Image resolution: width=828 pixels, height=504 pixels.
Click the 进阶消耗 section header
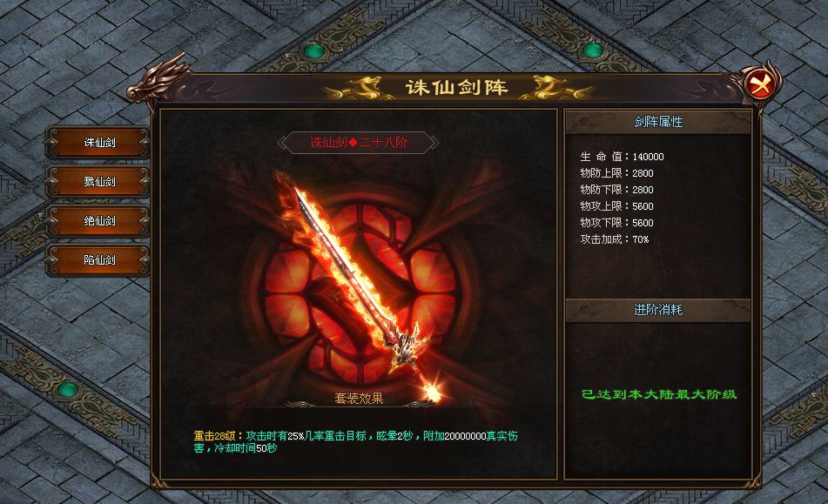[658, 310]
